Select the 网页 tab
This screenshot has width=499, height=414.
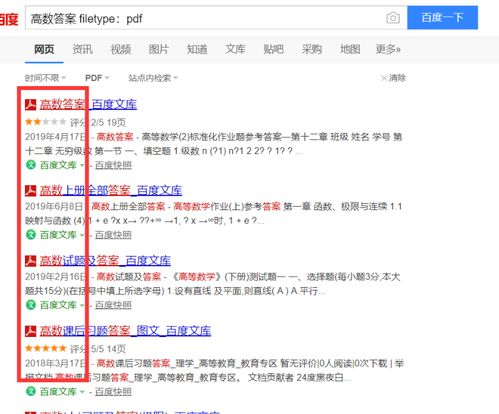tap(44, 49)
